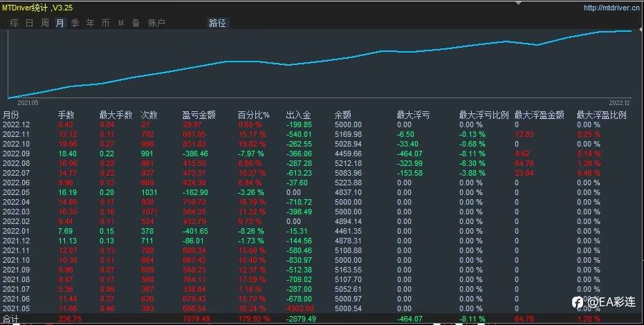The image size is (644, 325).
Task: Click the 合计 total row label
Action: coord(10,319)
